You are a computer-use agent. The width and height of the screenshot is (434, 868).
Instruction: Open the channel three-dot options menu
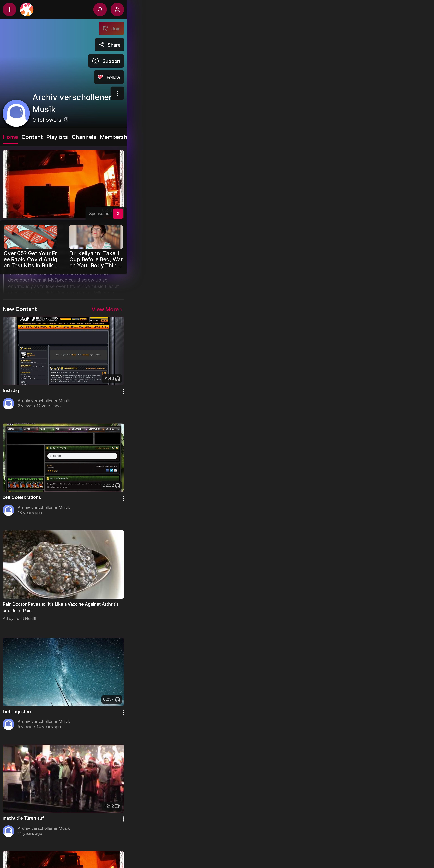click(x=117, y=93)
